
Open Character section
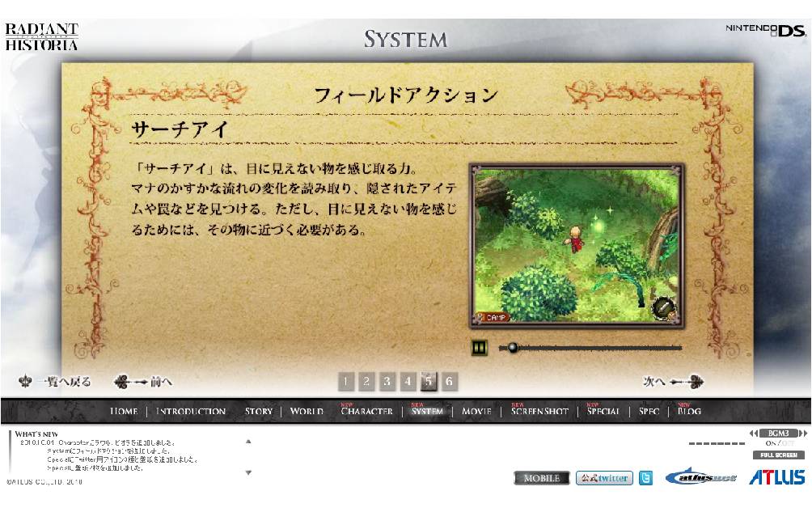point(366,411)
